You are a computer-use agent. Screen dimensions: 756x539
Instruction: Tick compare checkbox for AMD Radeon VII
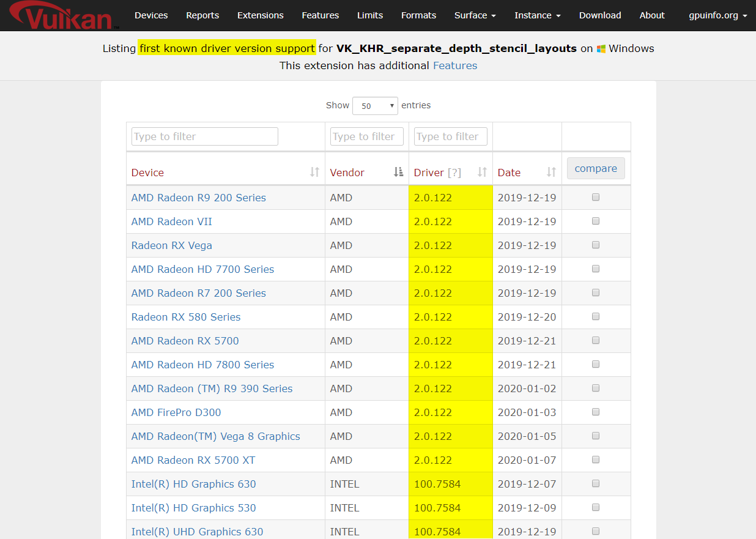[x=596, y=221]
